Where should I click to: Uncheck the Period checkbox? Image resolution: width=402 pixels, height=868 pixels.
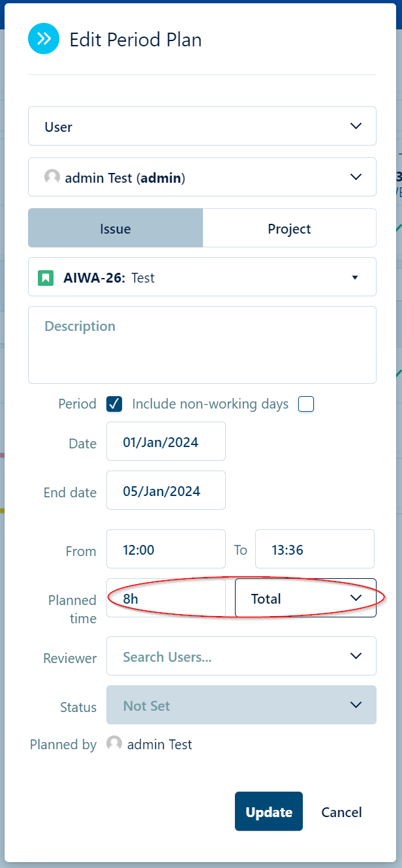click(x=114, y=404)
